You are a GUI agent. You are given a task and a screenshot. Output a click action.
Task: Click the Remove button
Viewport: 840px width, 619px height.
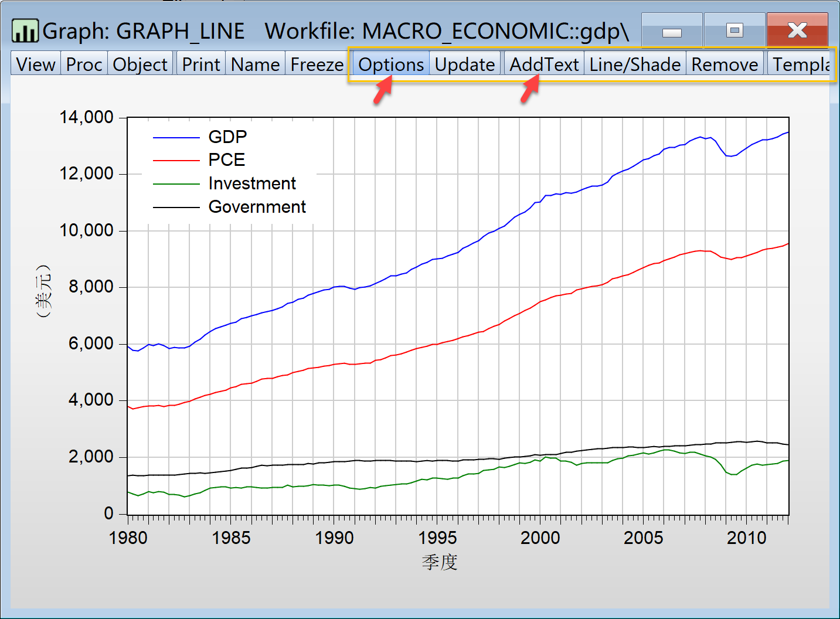725,64
